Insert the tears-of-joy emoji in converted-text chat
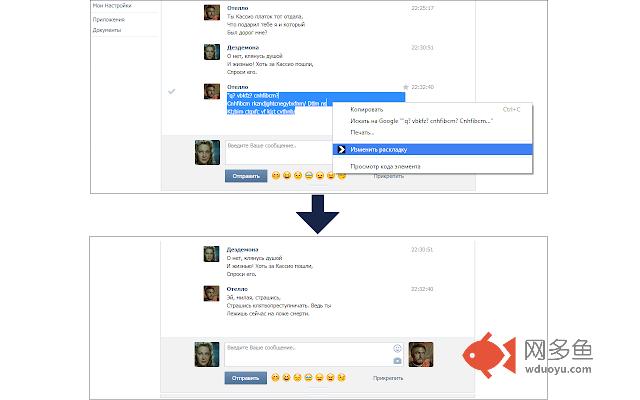This screenshot has width=640, height=400. [309, 378]
